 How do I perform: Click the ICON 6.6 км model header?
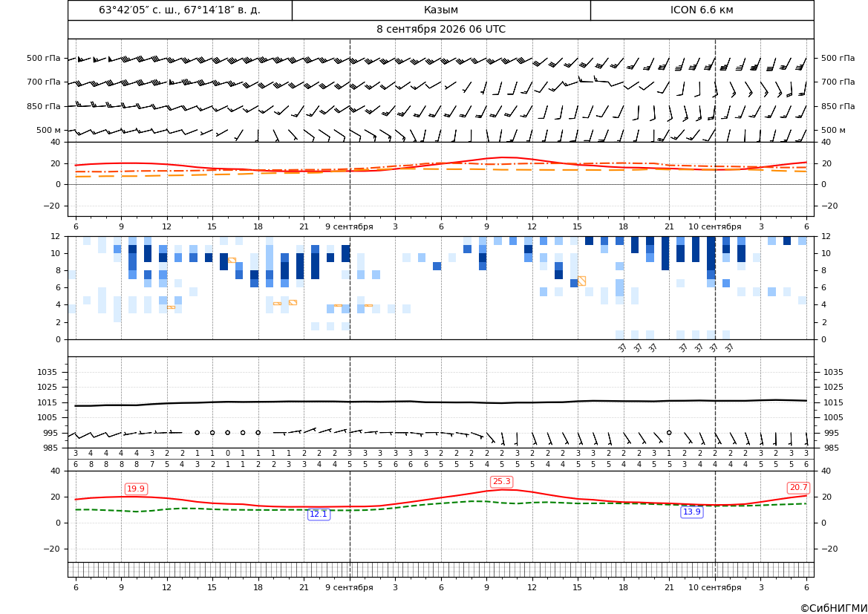point(702,10)
